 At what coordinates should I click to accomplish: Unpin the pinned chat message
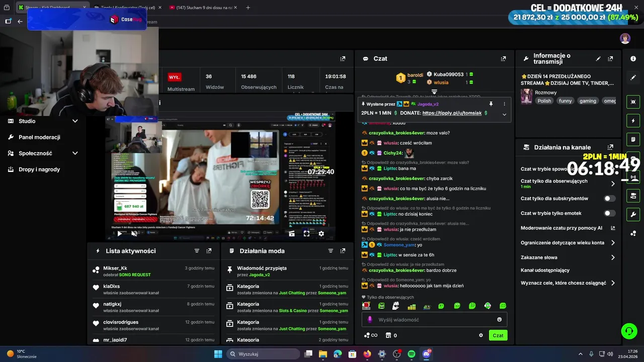[491, 104]
